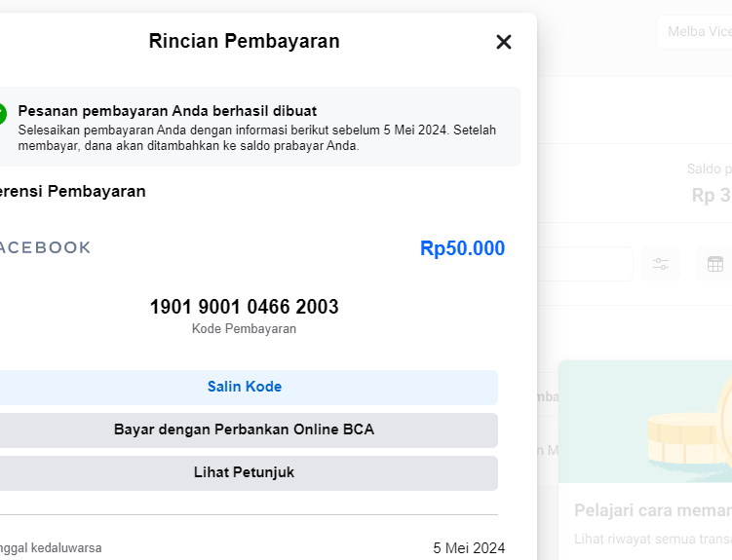Click the Pesanan pembayaran Anda berhasil dibuat heading
Image resolution: width=732 pixels, height=560 pixels.
point(167,111)
